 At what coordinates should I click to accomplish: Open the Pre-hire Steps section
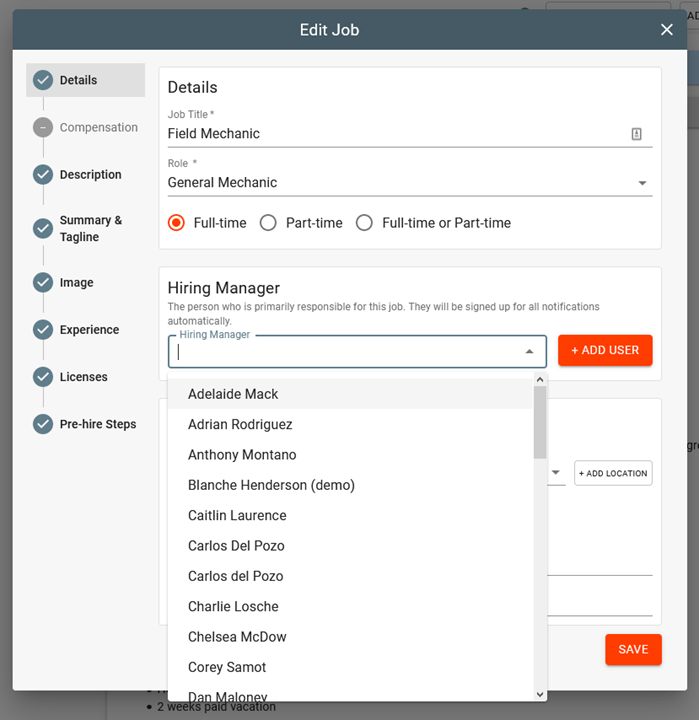tap(85, 424)
